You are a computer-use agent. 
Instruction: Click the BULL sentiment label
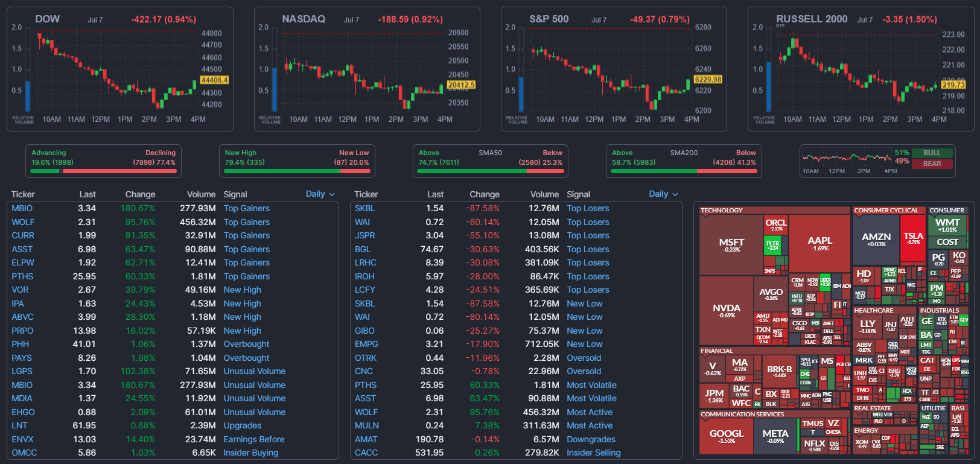pos(932,153)
